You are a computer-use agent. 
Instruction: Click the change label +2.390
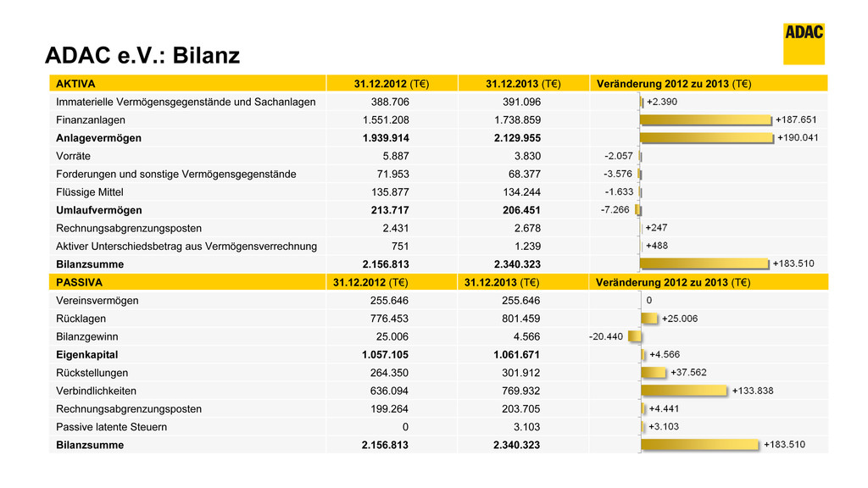662,102
